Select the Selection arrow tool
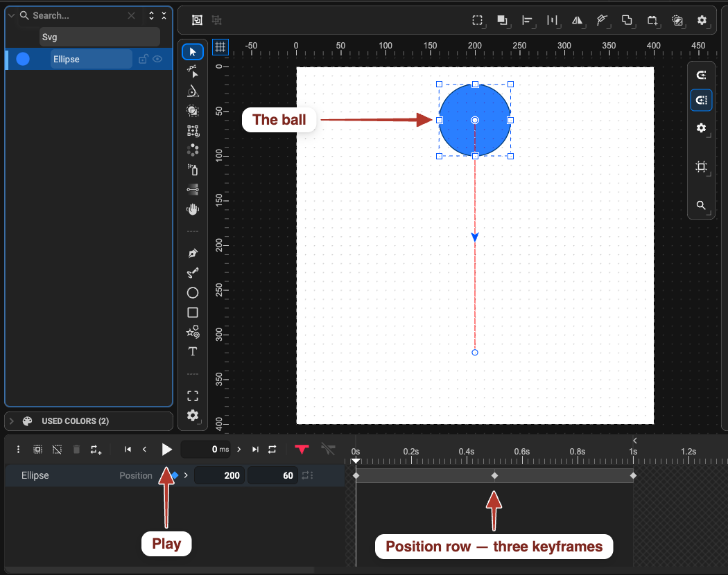The height and width of the screenshot is (575, 728). [x=193, y=51]
